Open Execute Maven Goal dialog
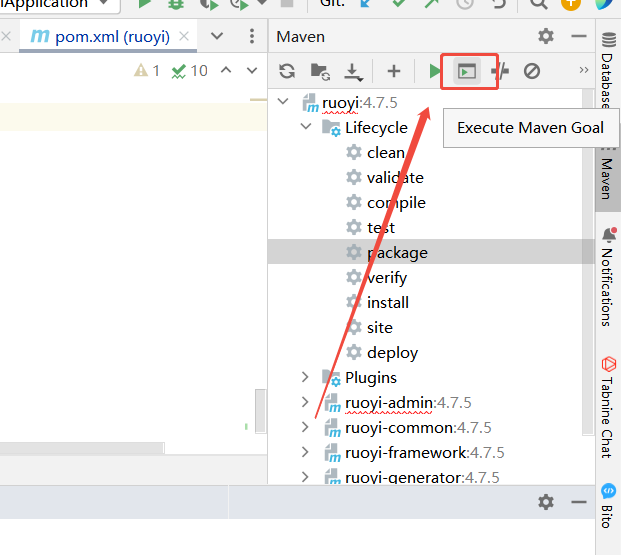Screen dimensions: 621x555 click(467, 71)
